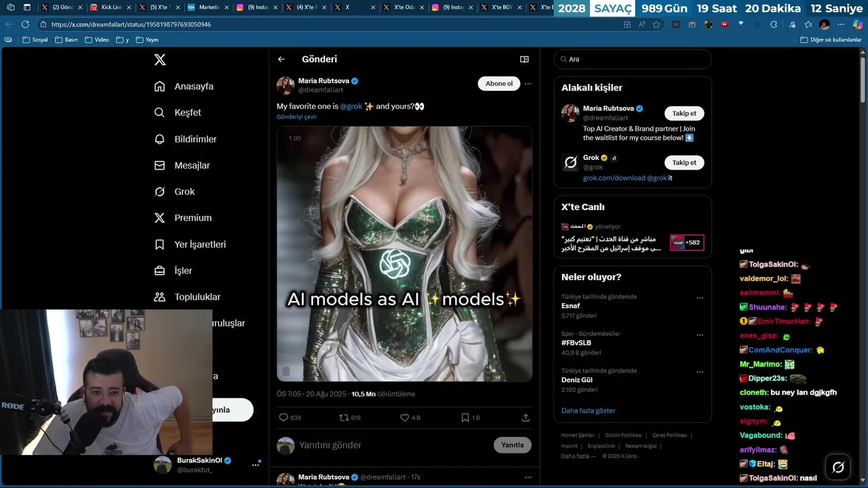Open Diğer sık kullanılanlar folder
868x488 pixels.
(831, 40)
